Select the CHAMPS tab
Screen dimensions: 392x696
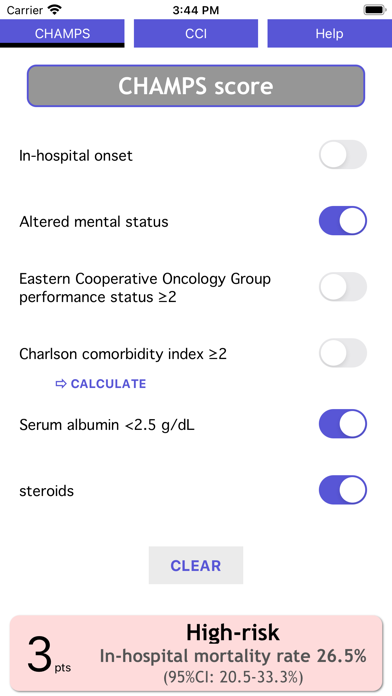pos(62,33)
